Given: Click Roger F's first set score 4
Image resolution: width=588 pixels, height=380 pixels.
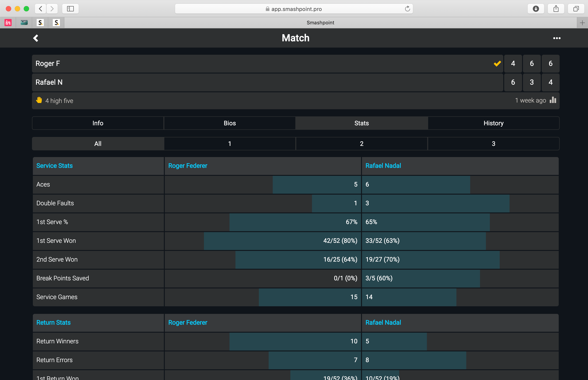Looking at the screenshot, I should click(x=513, y=64).
